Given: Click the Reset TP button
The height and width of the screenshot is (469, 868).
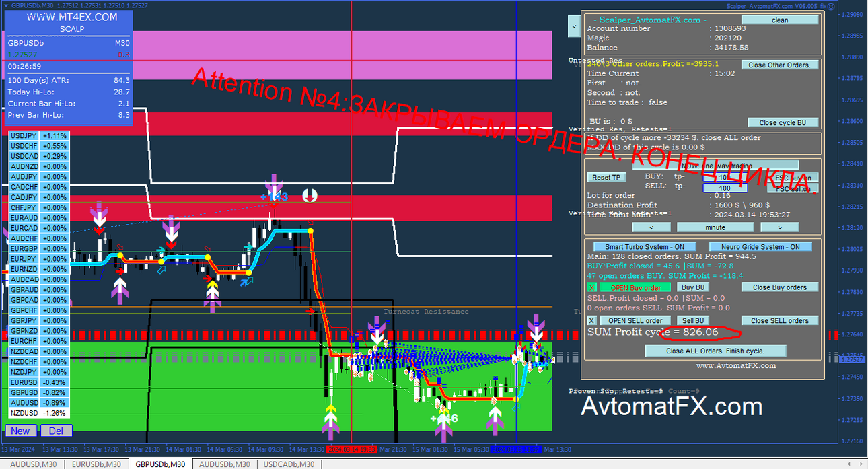Looking at the screenshot, I should click(606, 178).
